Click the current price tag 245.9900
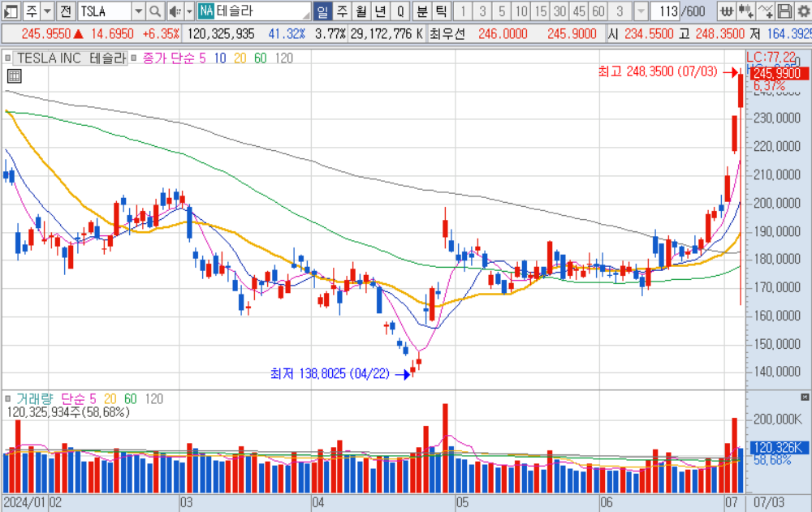 pos(779,74)
